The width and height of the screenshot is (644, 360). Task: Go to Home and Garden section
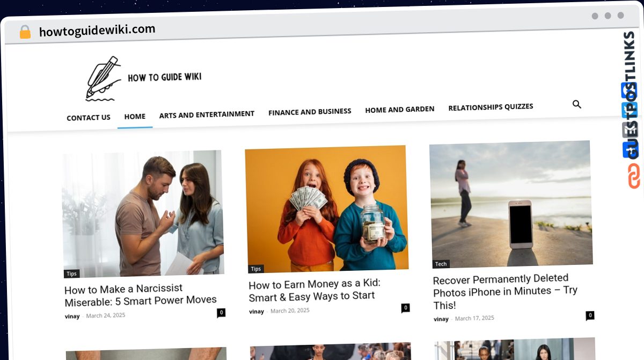(400, 109)
